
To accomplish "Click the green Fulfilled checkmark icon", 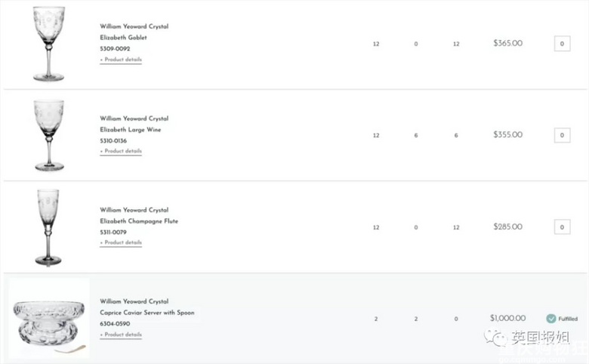I will click(x=550, y=319).
